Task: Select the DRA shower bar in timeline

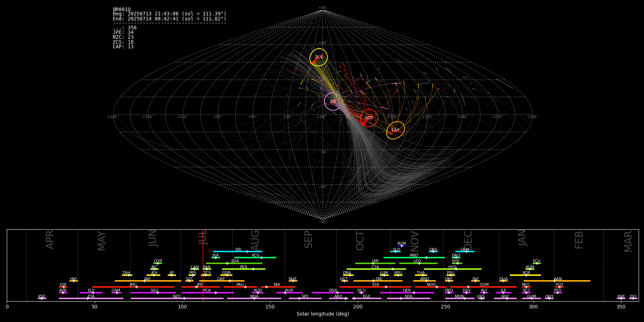Action: click(348, 275)
